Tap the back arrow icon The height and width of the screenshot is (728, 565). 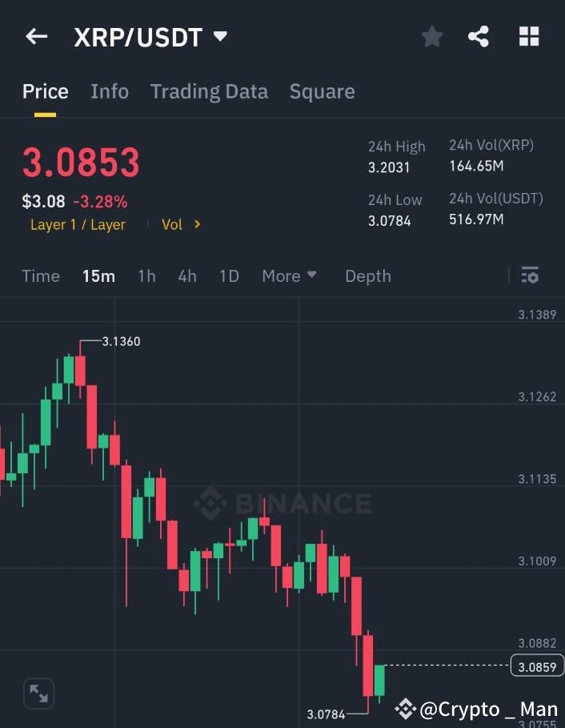click(36, 36)
